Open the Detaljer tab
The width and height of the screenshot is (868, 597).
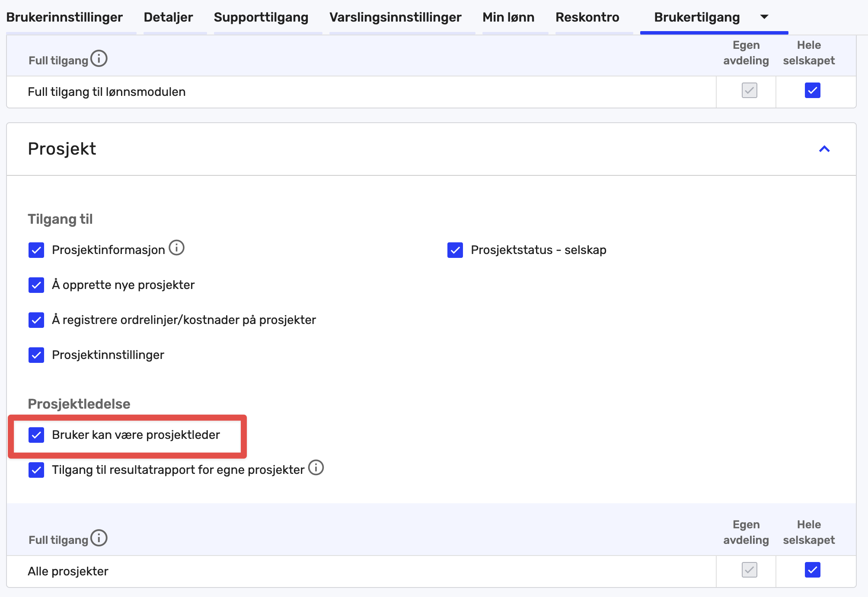[x=168, y=17]
